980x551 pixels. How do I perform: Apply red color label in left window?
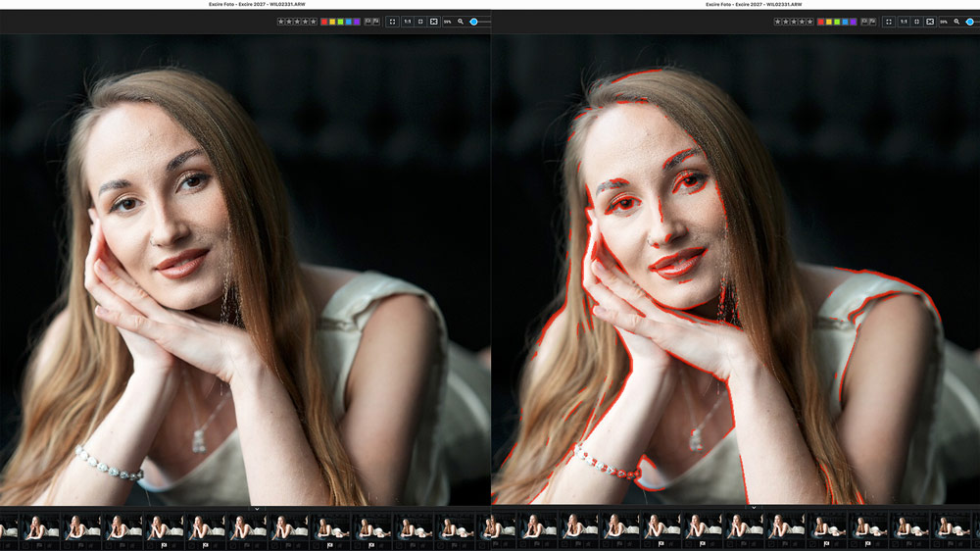(x=324, y=22)
